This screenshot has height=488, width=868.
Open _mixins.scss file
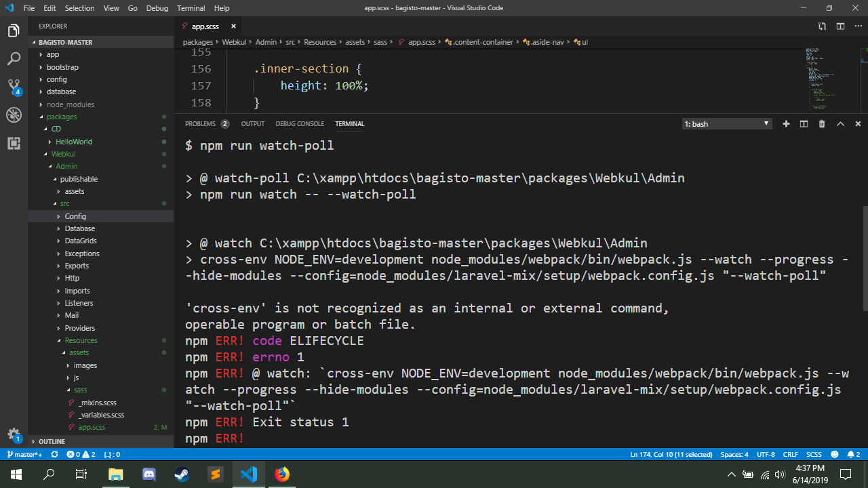click(97, 403)
